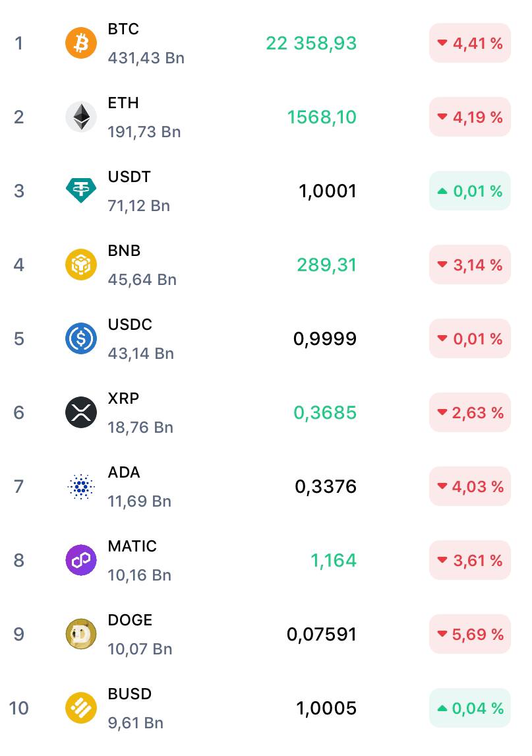532x756 pixels.
Task: Click the Bitcoin orange coin icon
Action: (x=81, y=44)
